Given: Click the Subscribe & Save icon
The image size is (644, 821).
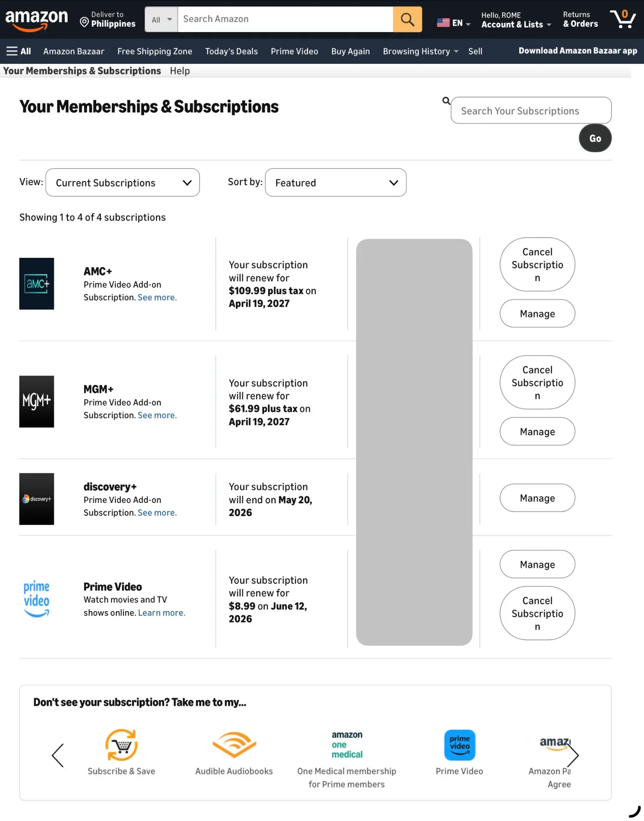Looking at the screenshot, I should pyautogui.click(x=121, y=745).
